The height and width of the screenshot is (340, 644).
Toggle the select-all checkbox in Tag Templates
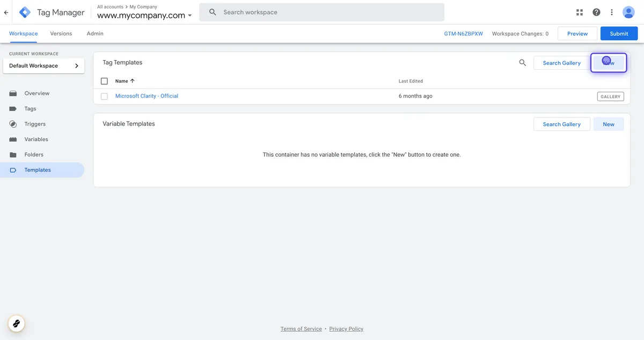[x=105, y=81]
